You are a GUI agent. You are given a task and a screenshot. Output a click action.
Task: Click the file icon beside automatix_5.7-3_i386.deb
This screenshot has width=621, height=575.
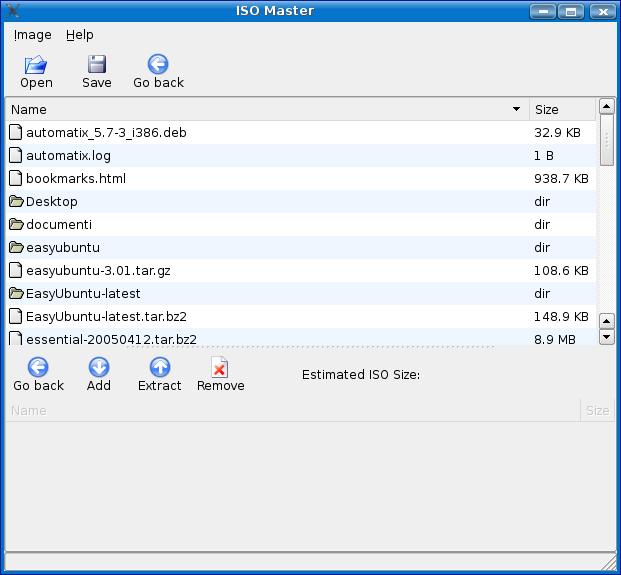click(x=15, y=132)
